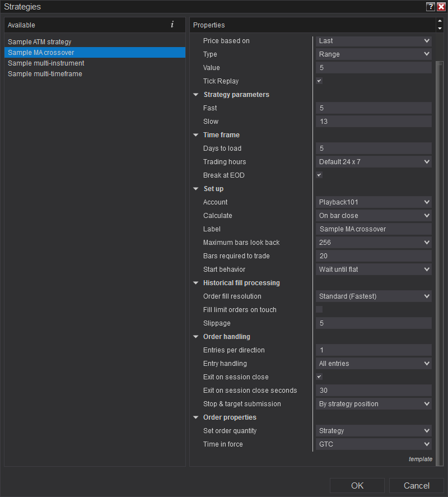Open the Account dropdown showing Playback101
The image size is (448, 497).
click(374, 202)
